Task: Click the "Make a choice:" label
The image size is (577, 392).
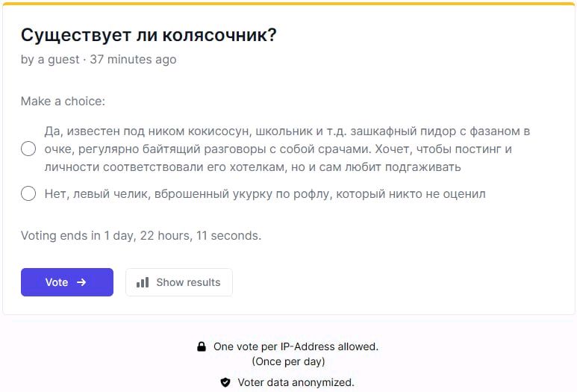Action: (x=63, y=101)
